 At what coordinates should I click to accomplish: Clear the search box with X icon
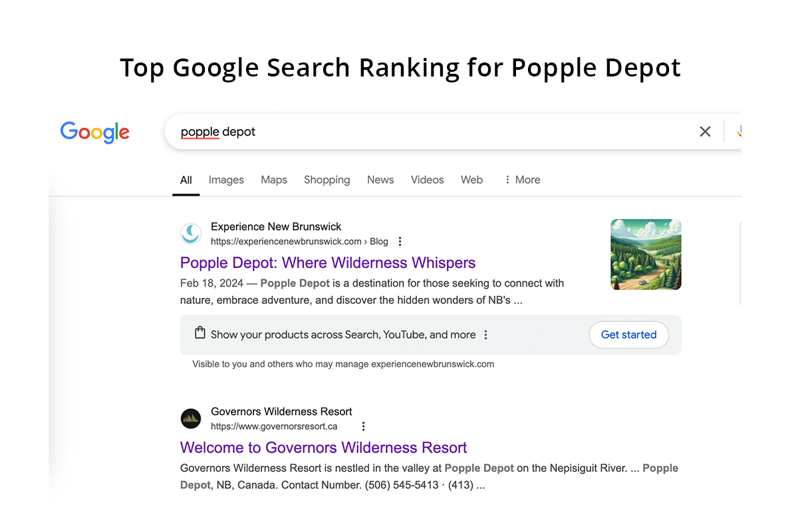(706, 132)
